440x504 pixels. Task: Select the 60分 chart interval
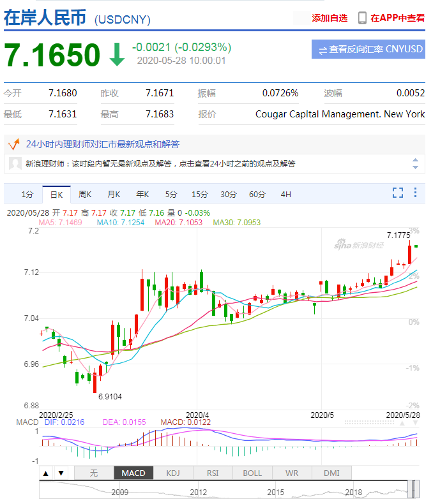[257, 194]
